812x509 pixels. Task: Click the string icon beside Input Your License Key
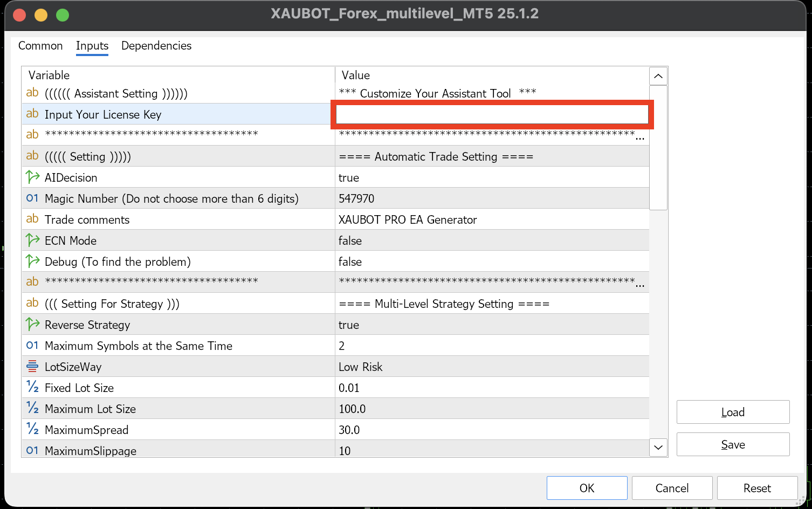[32, 114]
